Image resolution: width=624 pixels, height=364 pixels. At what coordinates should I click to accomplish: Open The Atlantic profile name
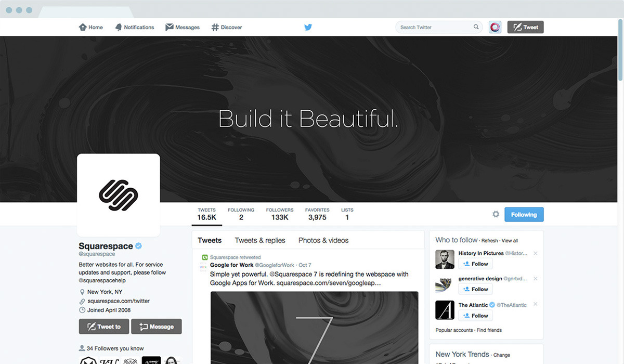click(x=473, y=305)
